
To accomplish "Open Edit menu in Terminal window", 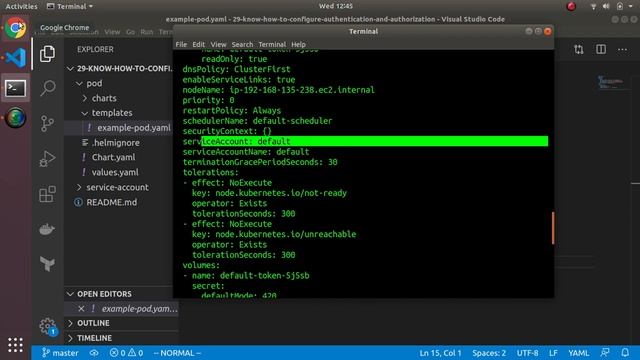I will click(x=198, y=44).
